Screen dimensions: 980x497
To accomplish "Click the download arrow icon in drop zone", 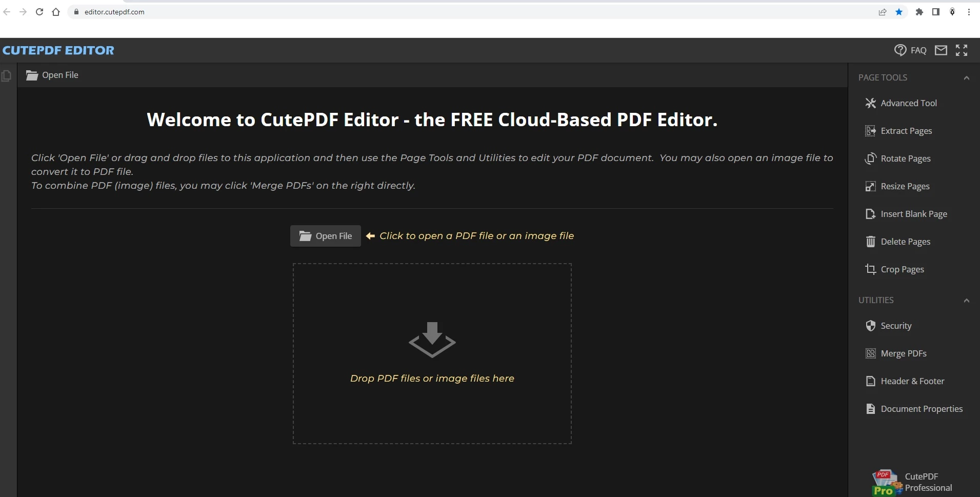I will pyautogui.click(x=432, y=340).
